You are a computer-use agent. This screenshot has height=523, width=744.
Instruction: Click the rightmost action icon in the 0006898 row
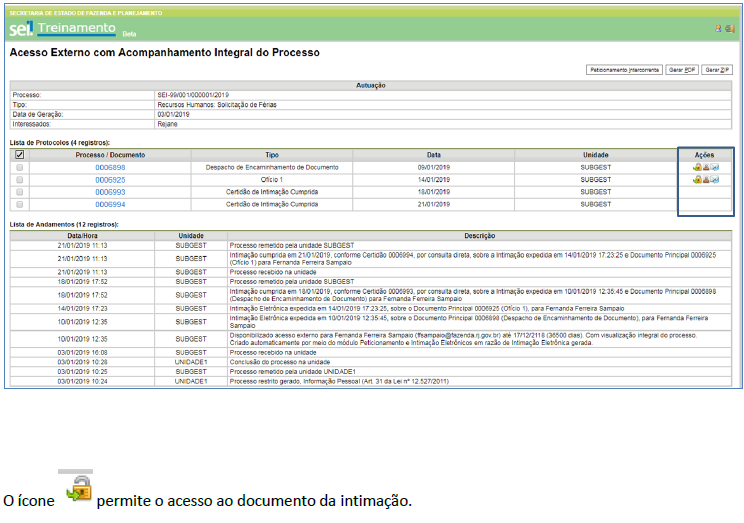715,167
